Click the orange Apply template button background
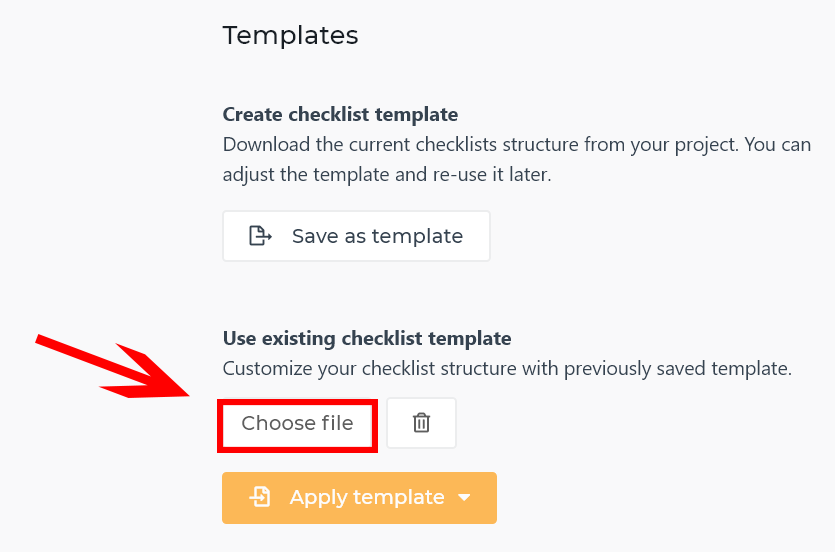 coord(359,498)
